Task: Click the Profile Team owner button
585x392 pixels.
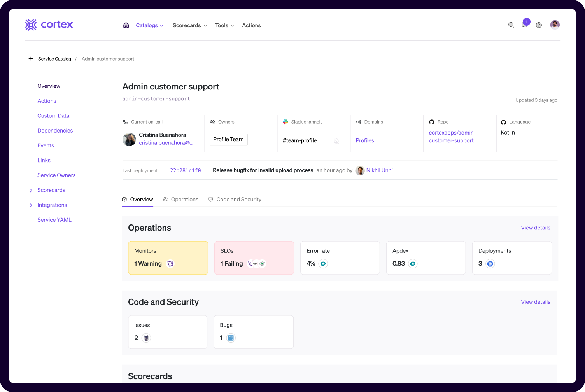Action: coord(228,139)
